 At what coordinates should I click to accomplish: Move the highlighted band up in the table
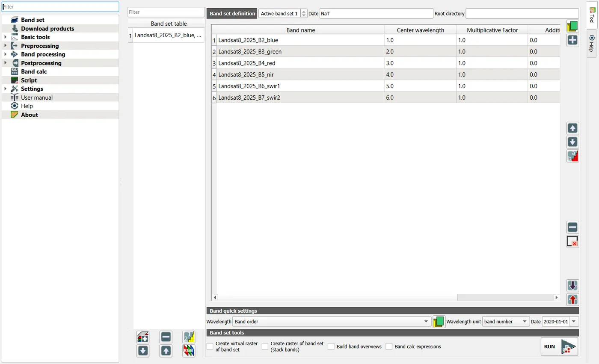[572, 128]
